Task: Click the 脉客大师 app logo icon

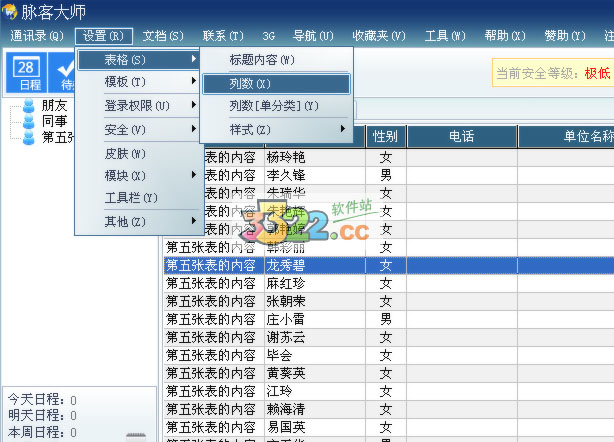Action: pos(9,11)
